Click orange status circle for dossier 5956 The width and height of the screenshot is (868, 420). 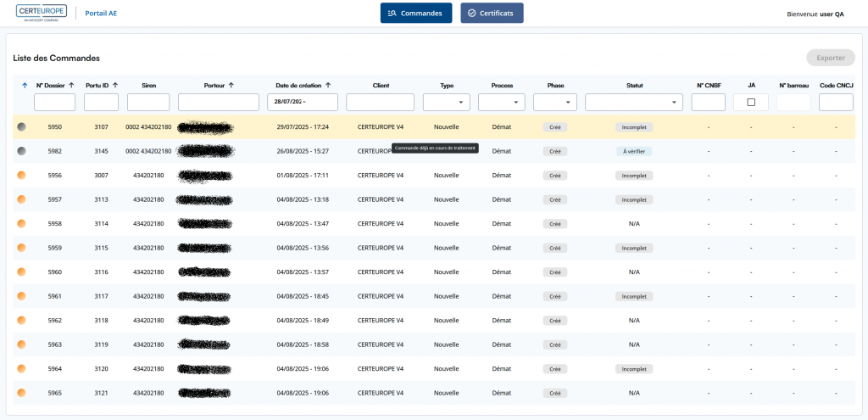[x=22, y=176]
